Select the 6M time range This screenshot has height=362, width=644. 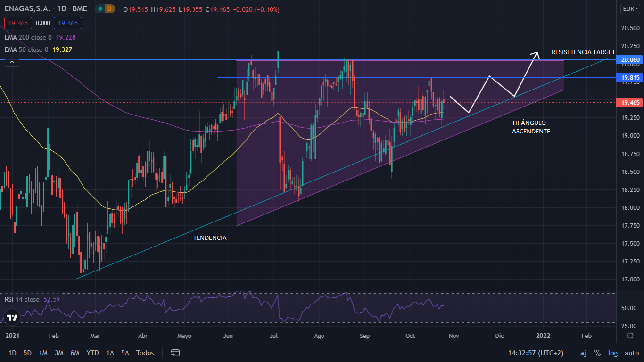[74, 353]
